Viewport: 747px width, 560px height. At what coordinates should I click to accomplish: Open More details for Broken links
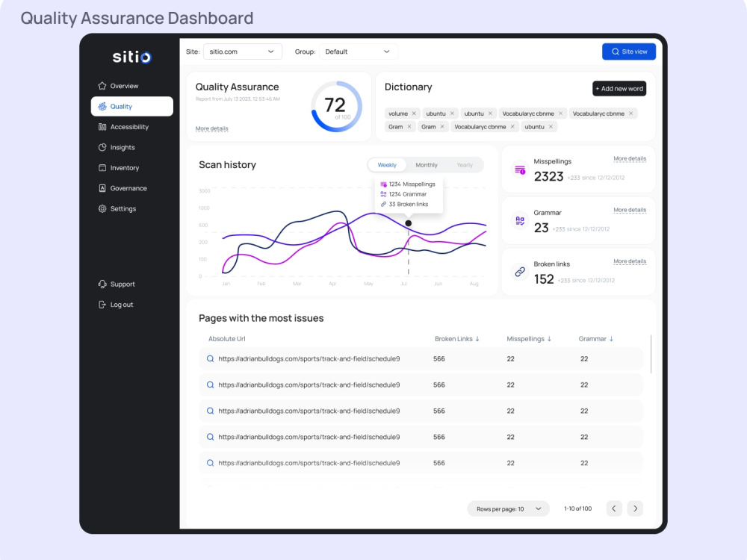point(629,261)
